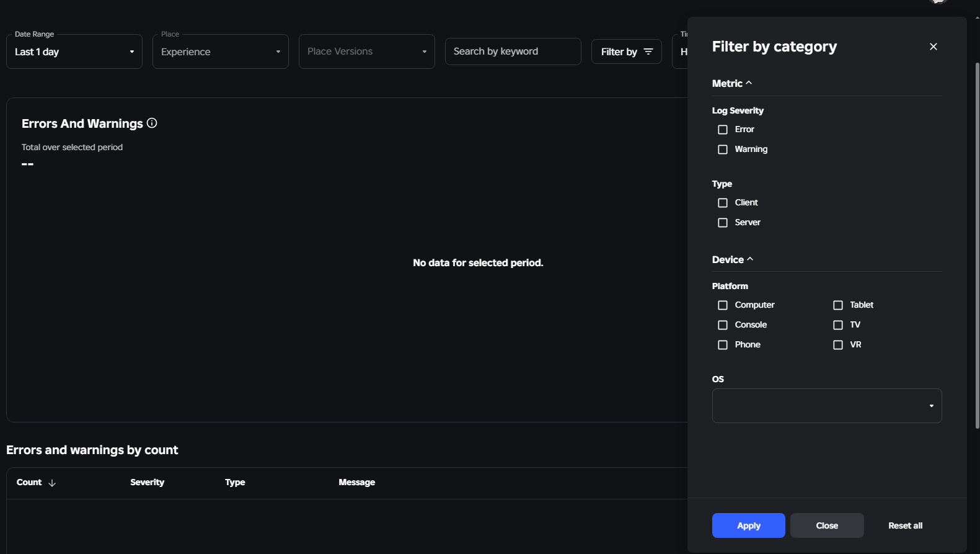This screenshot has height=554, width=980.
Task: Click the sort arrow next to Count
Action: 52,483
